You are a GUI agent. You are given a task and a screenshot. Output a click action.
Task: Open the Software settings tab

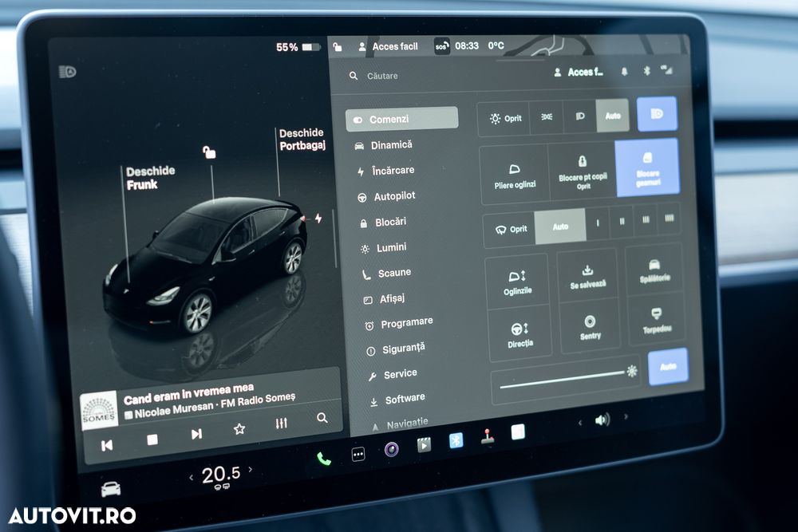click(397, 400)
